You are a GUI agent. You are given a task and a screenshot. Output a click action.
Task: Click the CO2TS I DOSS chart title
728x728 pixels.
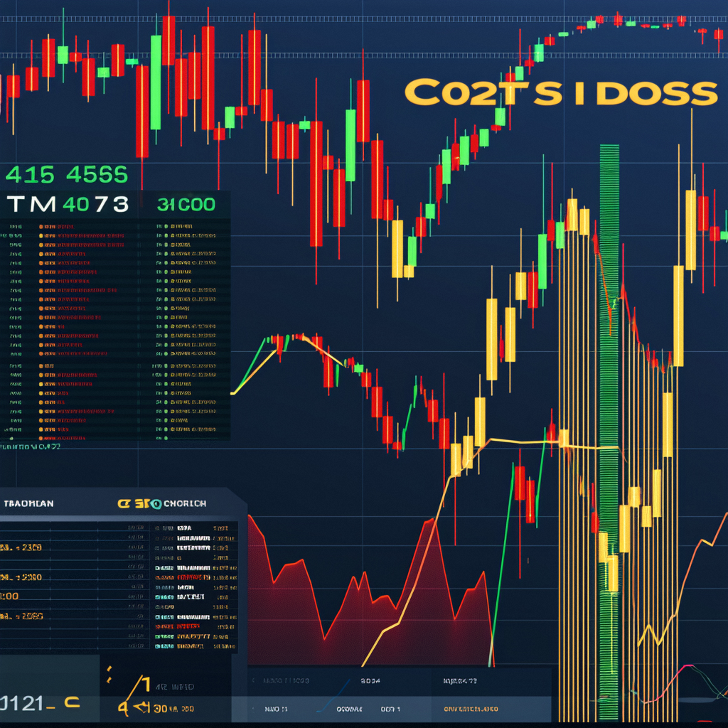click(x=561, y=94)
